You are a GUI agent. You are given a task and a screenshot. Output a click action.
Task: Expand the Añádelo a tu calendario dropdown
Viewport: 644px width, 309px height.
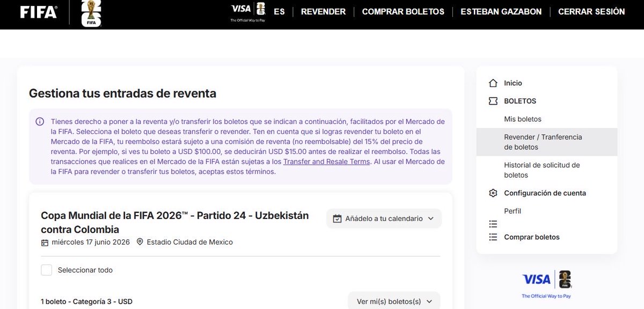click(384, 219)
